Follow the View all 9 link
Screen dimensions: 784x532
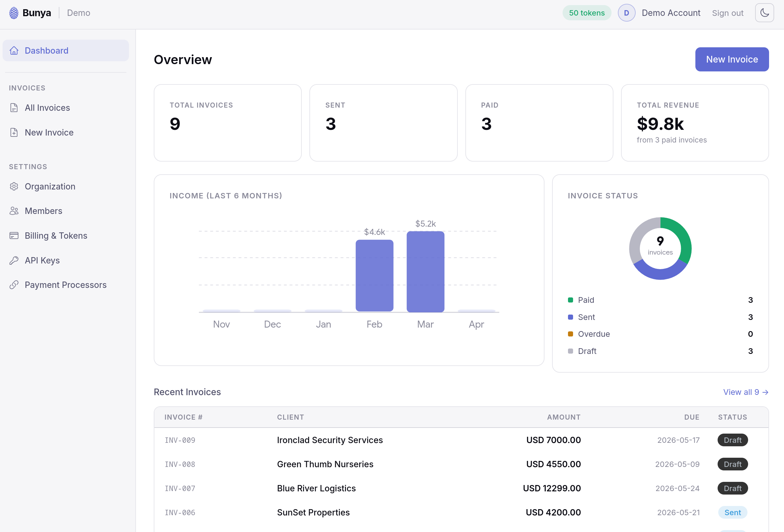tap(746, 392)
